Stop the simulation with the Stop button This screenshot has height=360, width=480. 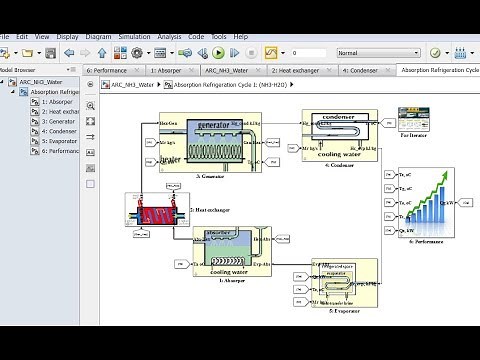tap(251, 53)
